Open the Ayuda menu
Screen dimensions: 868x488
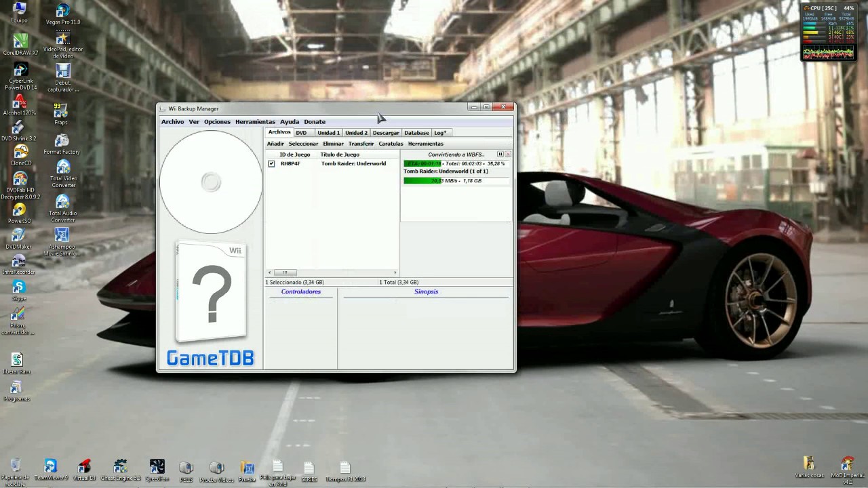coord(290,122)
